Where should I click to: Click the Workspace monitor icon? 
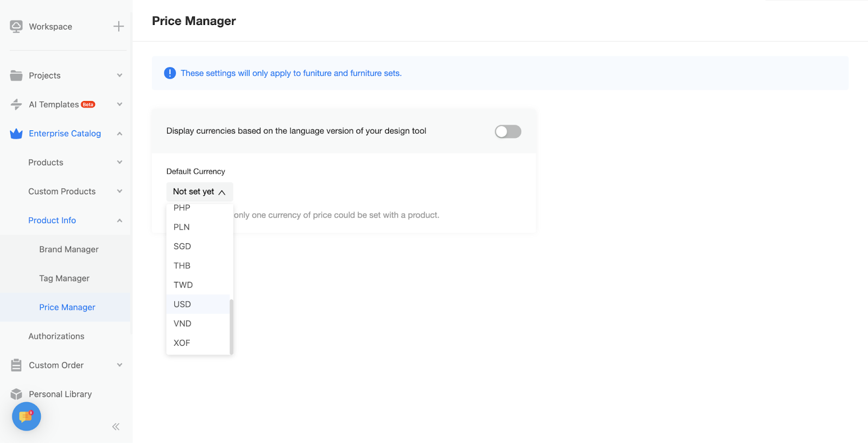(16, 27)
